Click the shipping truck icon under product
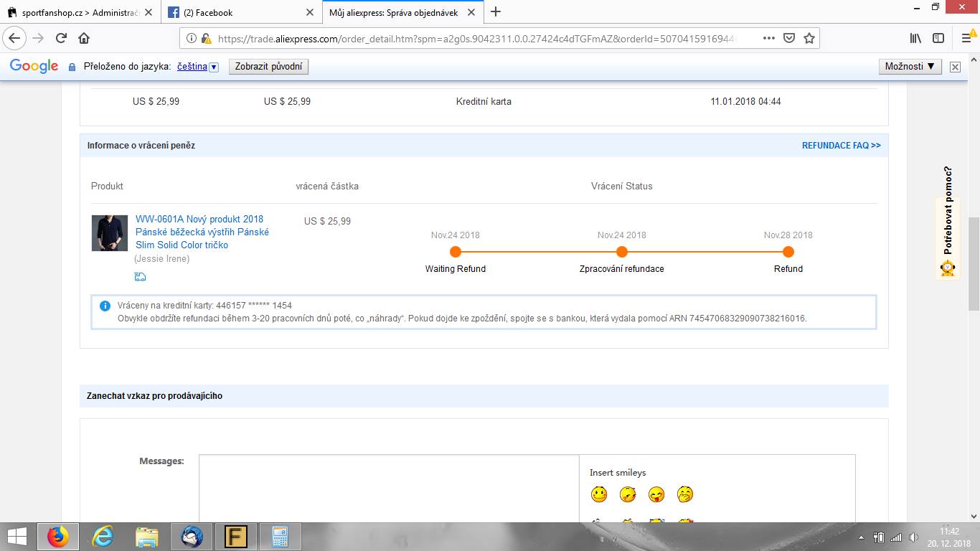 pyautogui.click(x=140, y=277)
